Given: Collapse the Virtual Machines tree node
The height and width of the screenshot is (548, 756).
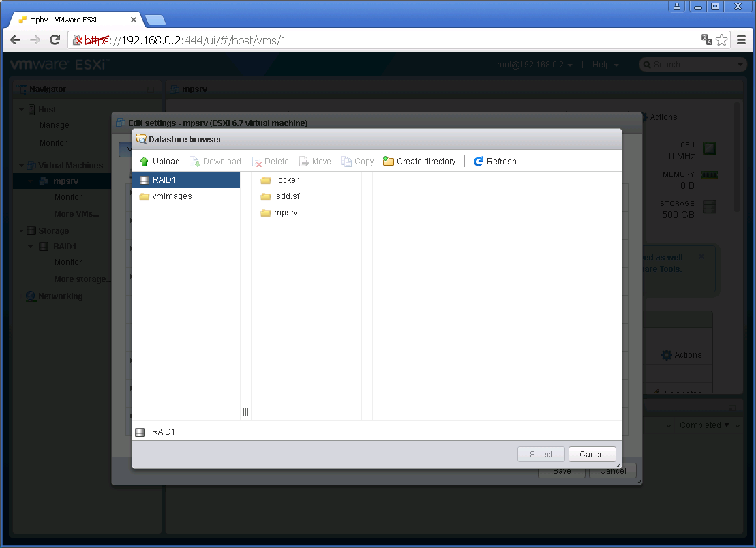Looking at the screenshot, I should pos(21,166).
